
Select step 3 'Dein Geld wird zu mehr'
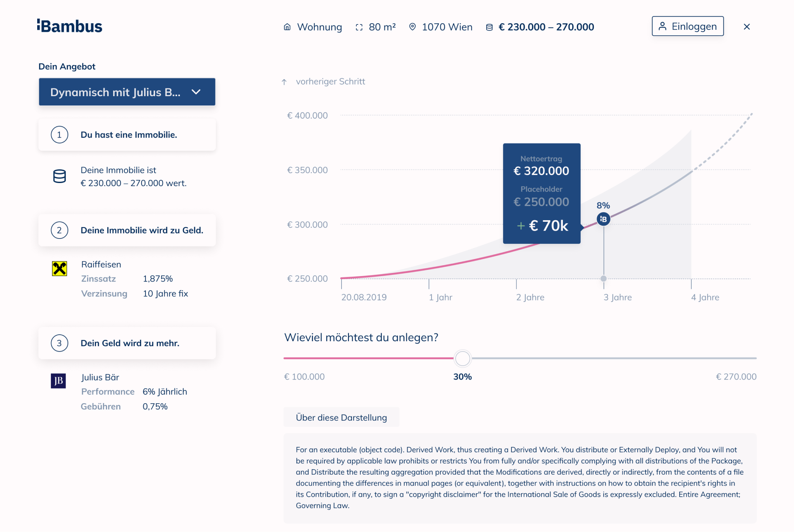click(x=127, y=343)
